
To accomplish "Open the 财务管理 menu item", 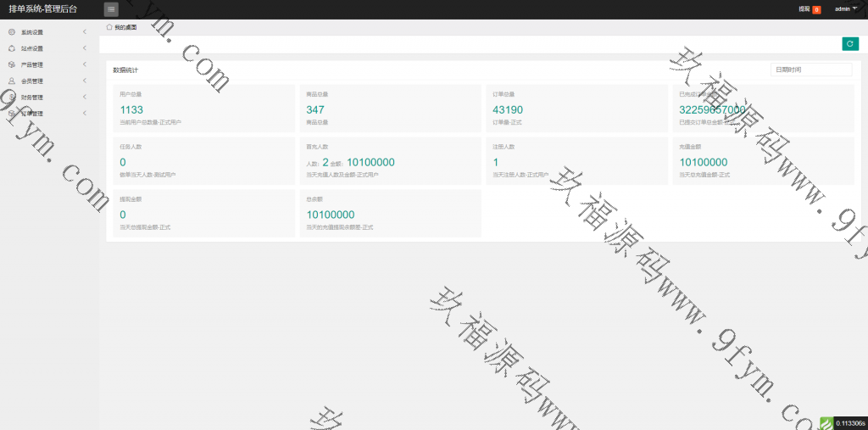I will point(32,98).
